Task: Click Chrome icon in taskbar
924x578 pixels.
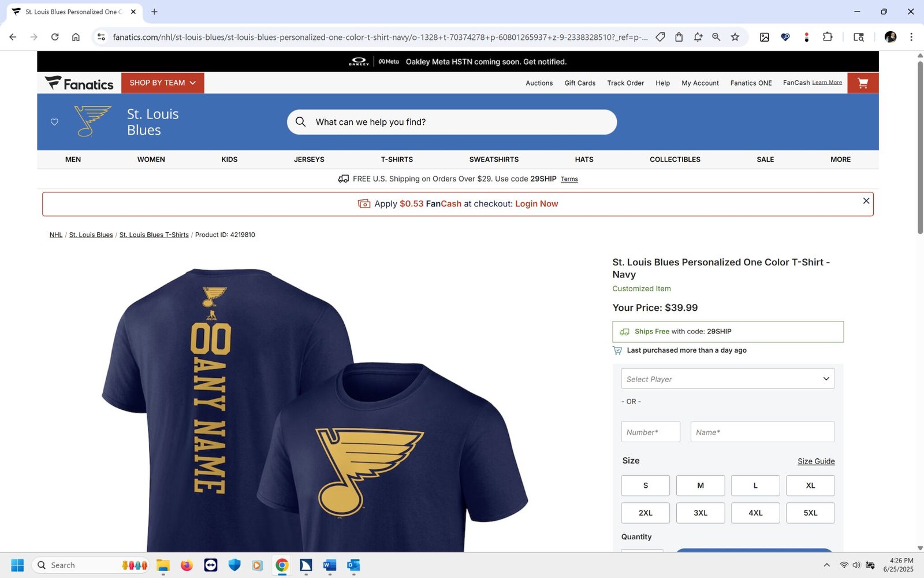Action: [282, 565]
